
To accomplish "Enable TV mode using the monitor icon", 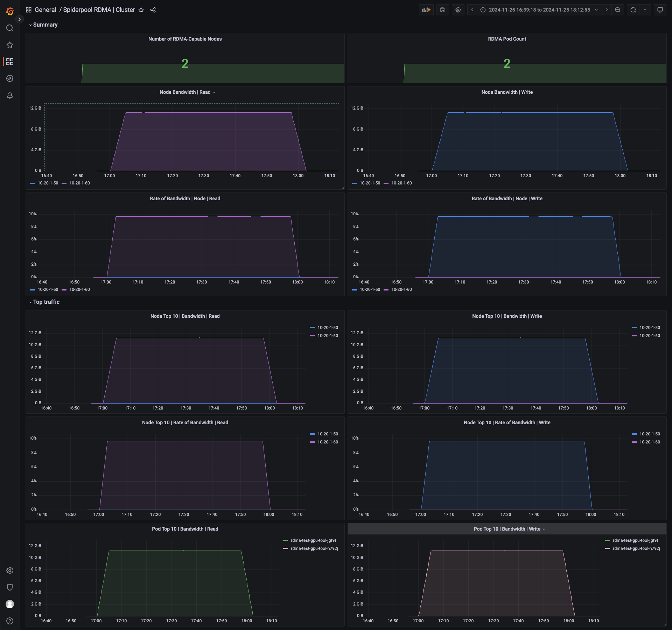I will 660,10.
